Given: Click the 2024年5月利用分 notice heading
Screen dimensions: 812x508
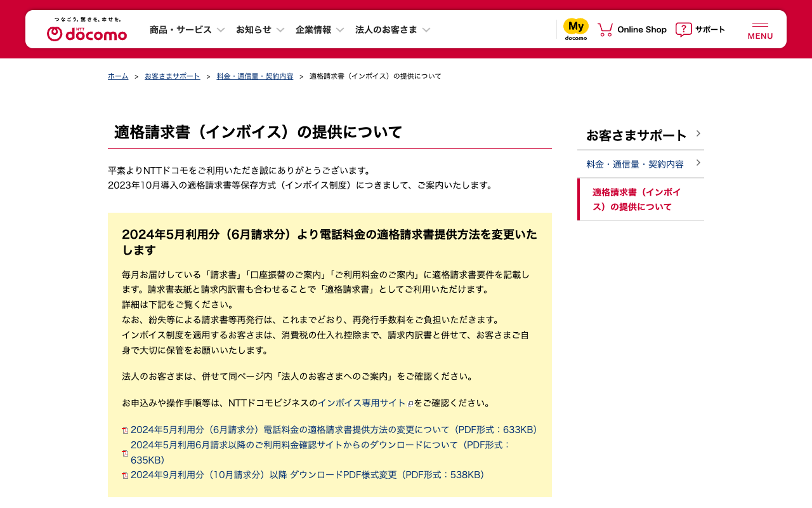Looking at the screenshot, I should click(329, 242).
